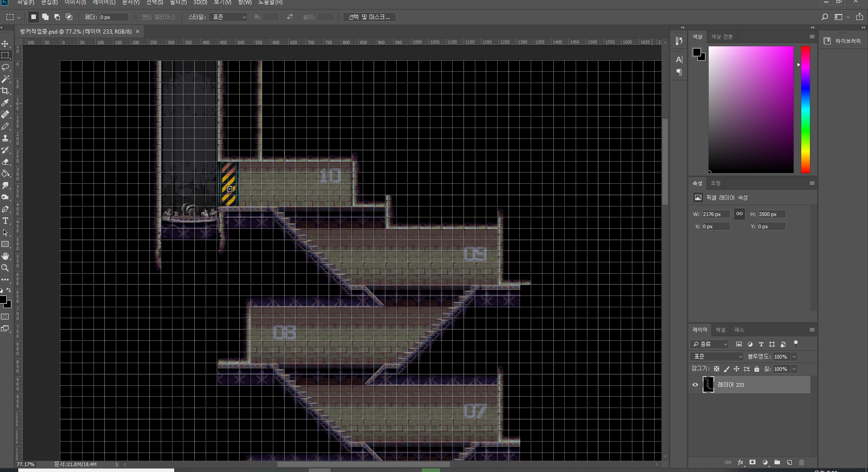The height and width of the screenshot is (472, 868).
Task: Select the Rectangular Marquee tool in toolbox
Action: (5, 55)
